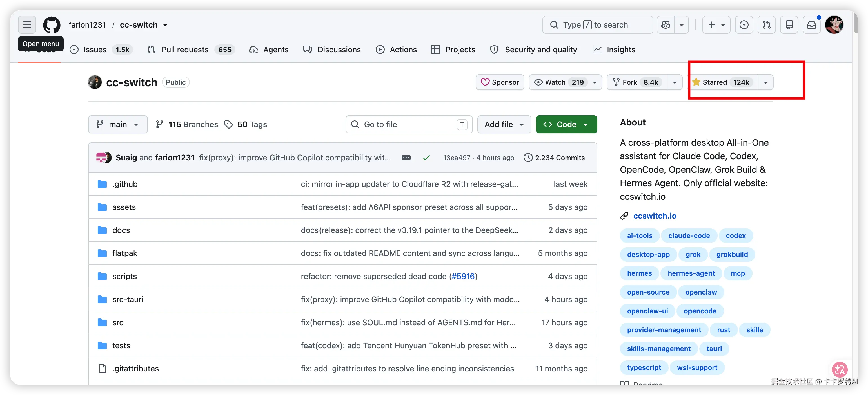This screenshot has height=395, width=868.
Task: Select the ai-tools topic tag
Action: click(x=640, y=235)
